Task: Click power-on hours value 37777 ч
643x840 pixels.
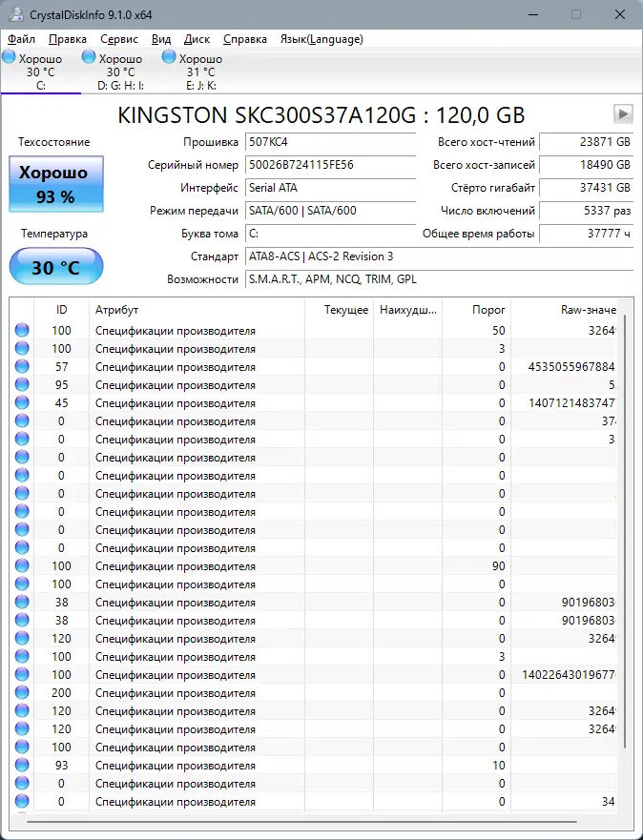Action: tap(586, 234)
